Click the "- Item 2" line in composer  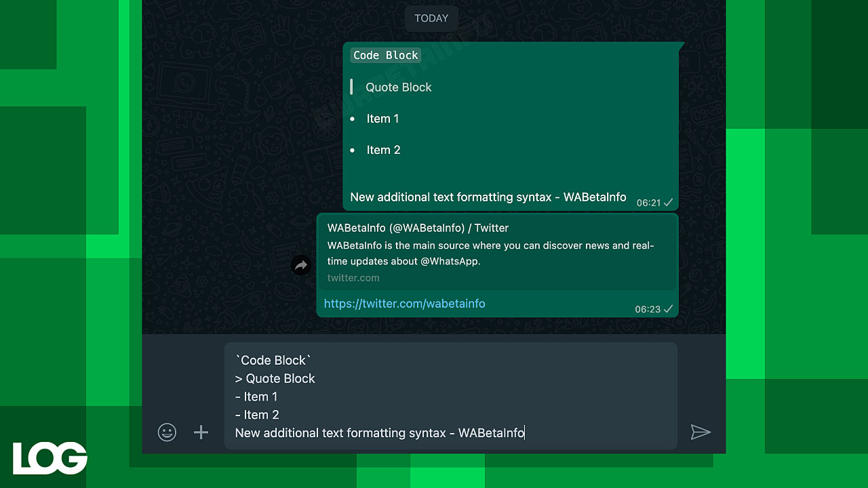pos(257,415)
